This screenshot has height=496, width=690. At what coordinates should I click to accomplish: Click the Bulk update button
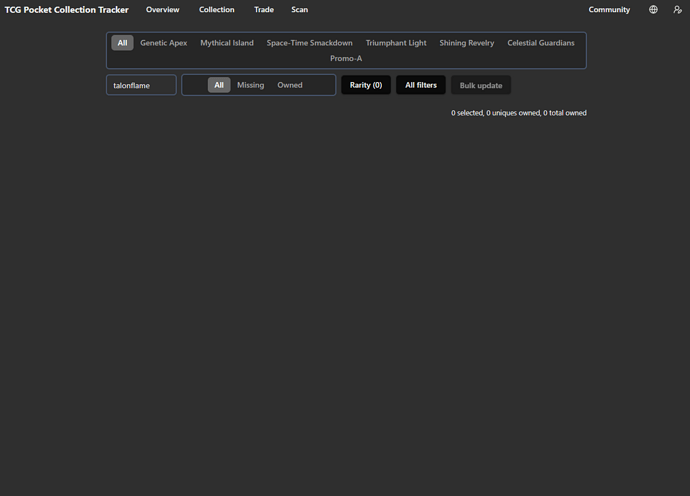(x=481, y=85)
